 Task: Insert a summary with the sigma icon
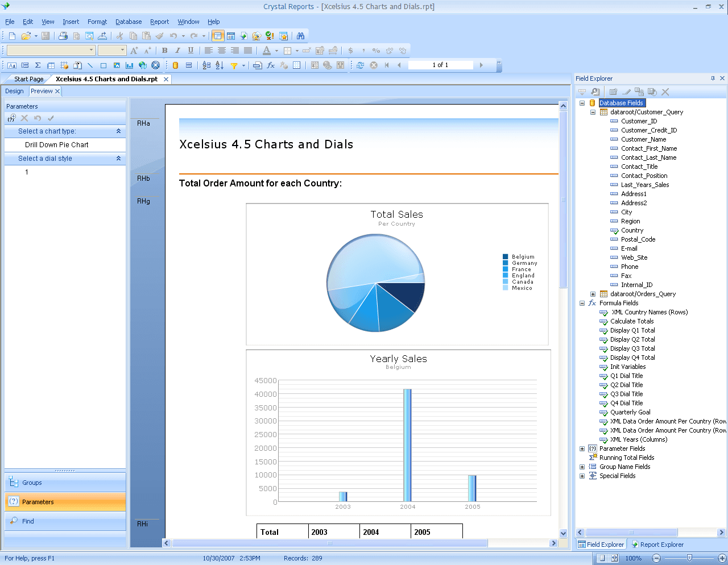(37, 65)
